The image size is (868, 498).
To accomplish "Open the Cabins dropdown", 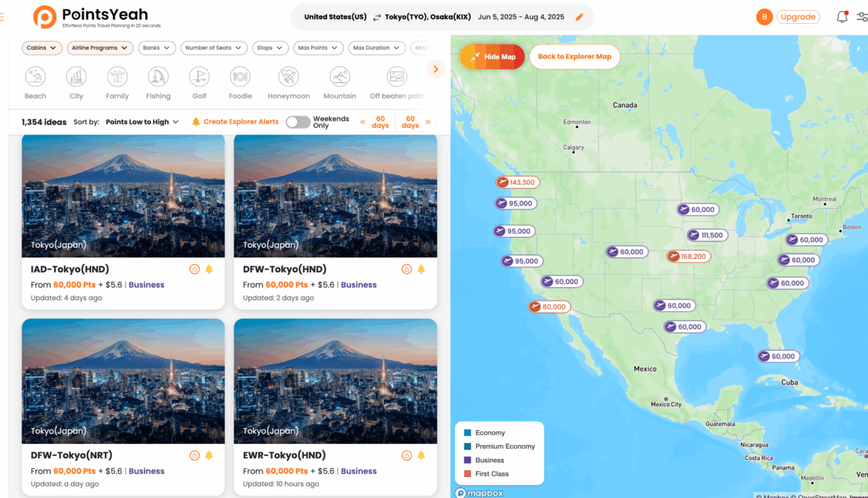I will [41, 47].
